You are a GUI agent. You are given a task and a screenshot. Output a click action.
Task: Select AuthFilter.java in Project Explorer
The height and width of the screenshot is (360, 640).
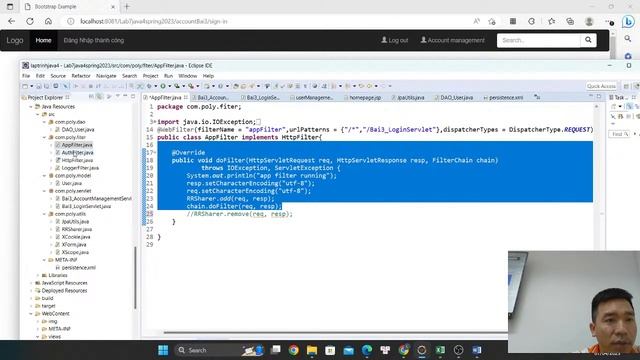click(x=77, y=153)
